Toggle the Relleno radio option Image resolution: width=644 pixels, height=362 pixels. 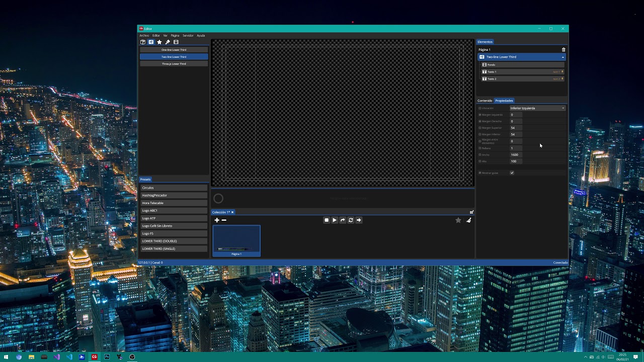(480, 148)
